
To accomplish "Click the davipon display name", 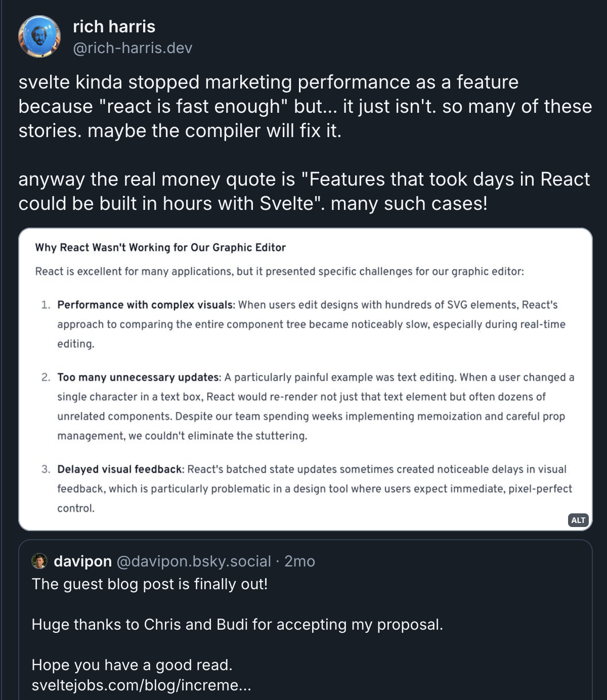I will coord(82,561).
